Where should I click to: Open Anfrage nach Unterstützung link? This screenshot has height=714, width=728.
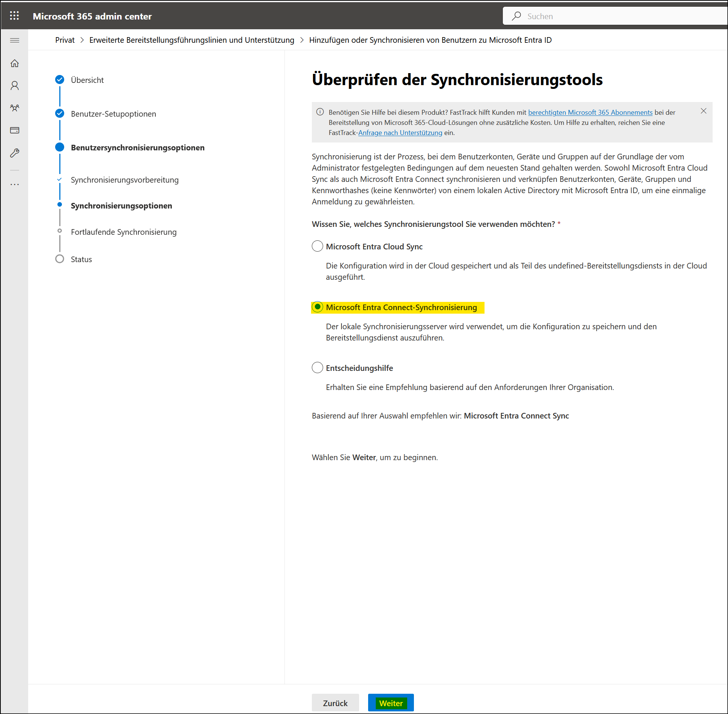point(400,132)
